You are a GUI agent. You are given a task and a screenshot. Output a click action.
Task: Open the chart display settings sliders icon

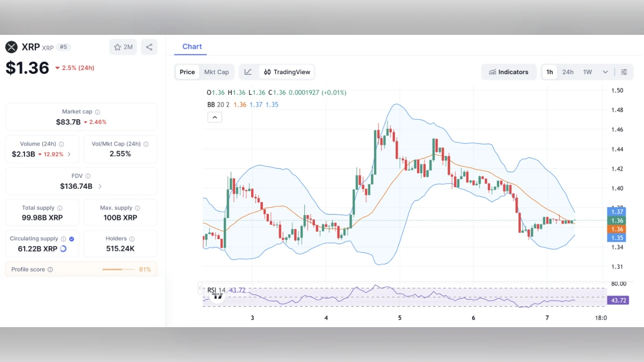tap(624, 71)
